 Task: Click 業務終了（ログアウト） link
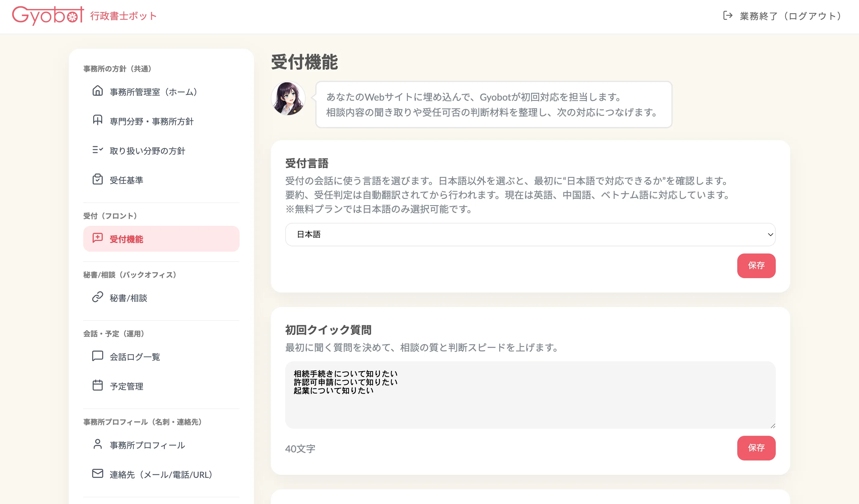790,16
